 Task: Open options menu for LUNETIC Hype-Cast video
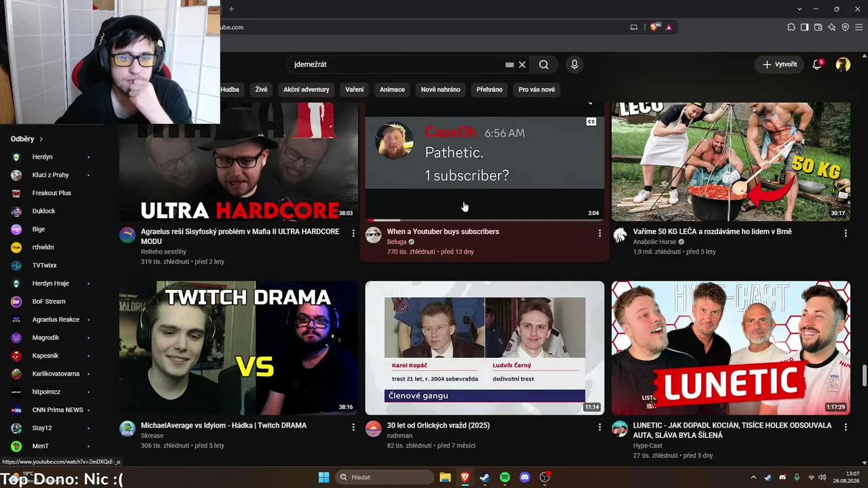tap(846, 427)
